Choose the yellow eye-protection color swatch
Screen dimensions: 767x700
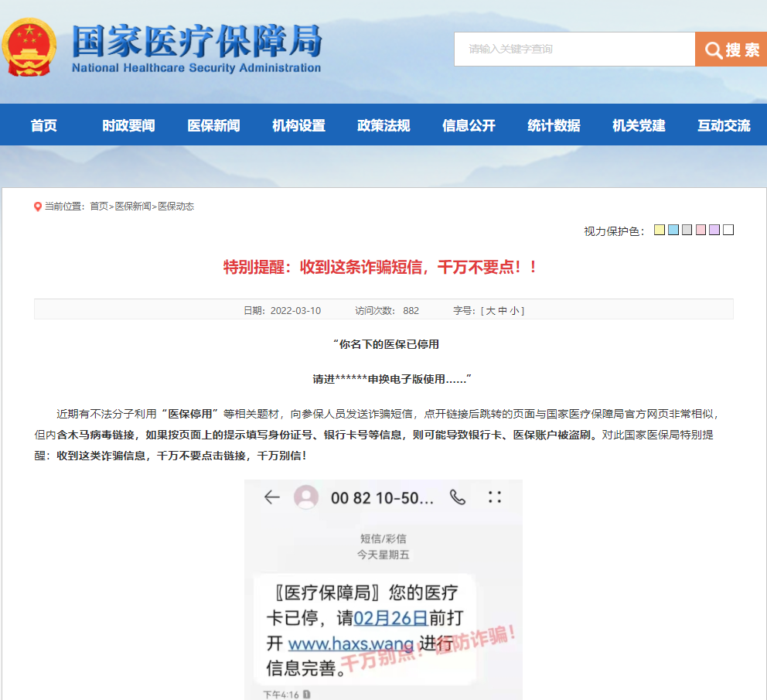pos(660,230)
